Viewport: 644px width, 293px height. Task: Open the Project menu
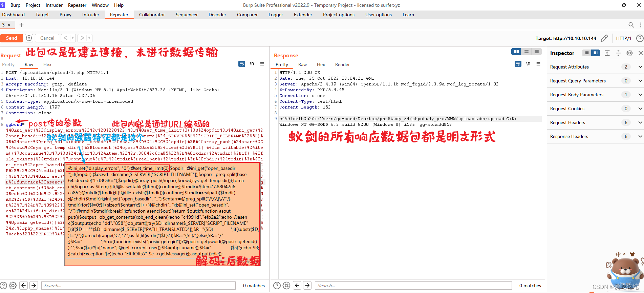tap(33, 5)
